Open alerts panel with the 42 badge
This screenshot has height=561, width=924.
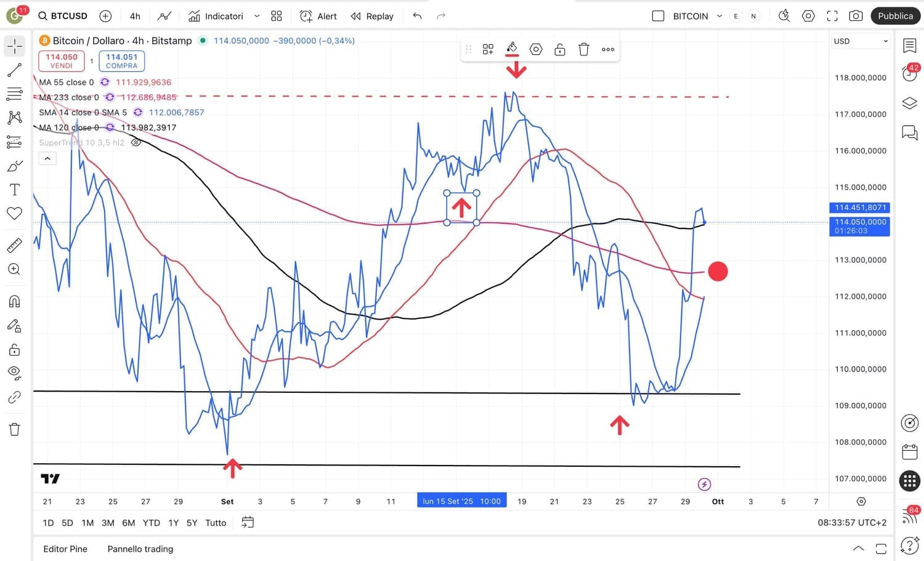(910, 73)
